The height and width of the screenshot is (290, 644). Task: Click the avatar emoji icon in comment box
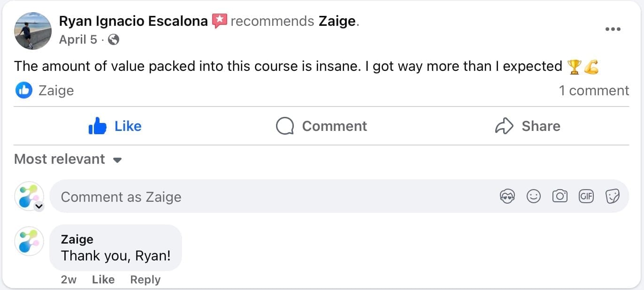tap(507, 197)
